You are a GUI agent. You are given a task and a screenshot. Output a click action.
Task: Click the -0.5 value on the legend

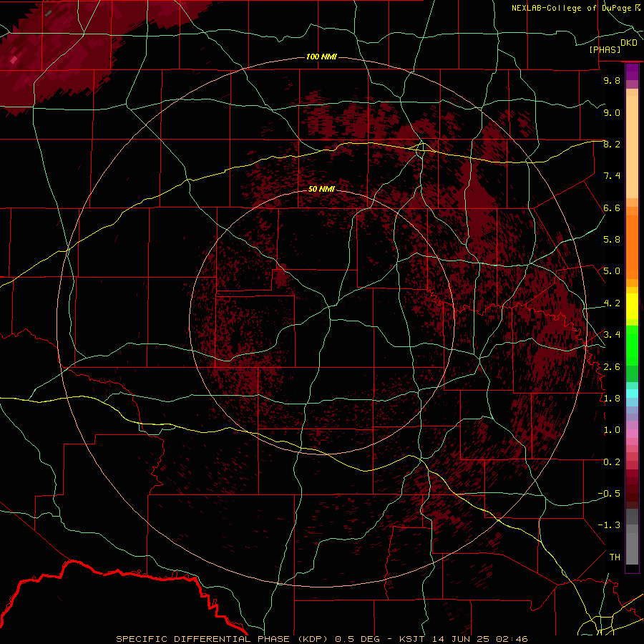coord(609,494)
